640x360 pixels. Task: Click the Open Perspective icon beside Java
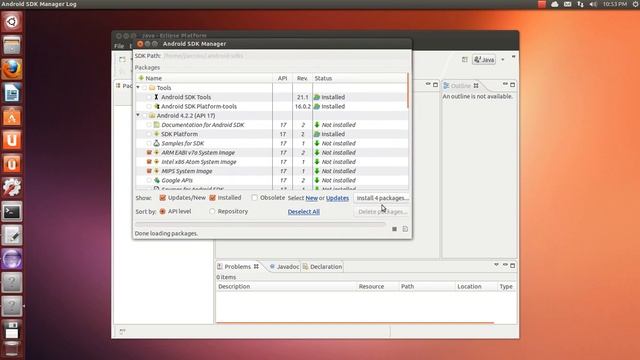pyautogui.click(x=464, y=60)
